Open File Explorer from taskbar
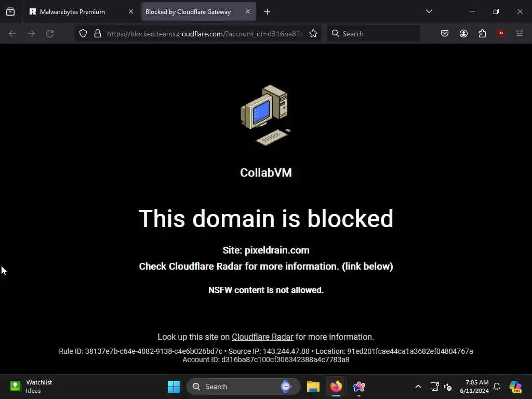The image size is (532, 399). 313,387
